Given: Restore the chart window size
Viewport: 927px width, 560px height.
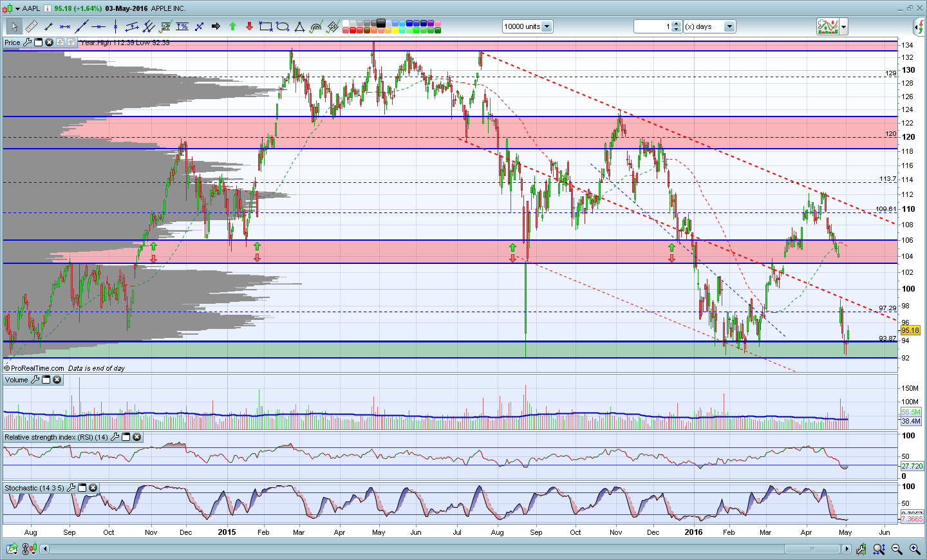Looking at the screenshot, I should pyautogui.click(x=910, y=8).
